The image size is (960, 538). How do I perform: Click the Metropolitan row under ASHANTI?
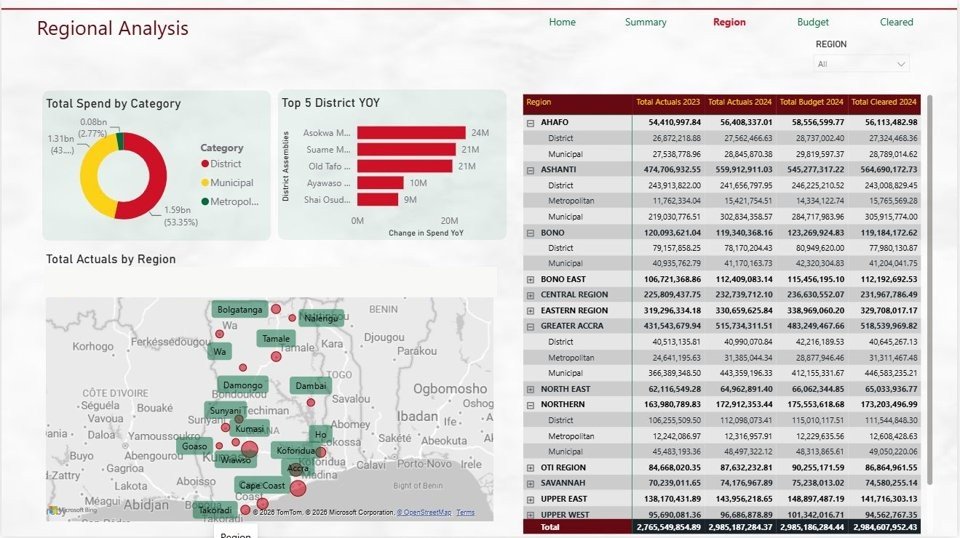tap(722, 201)
